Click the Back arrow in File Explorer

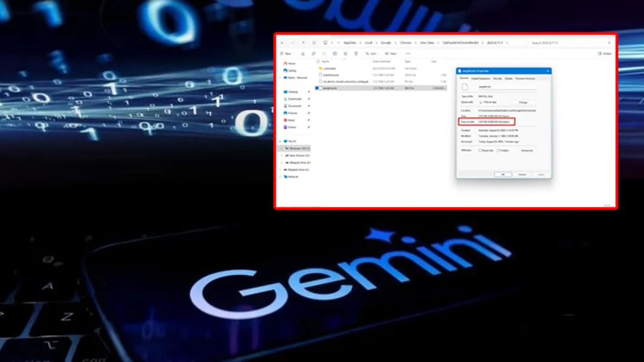tap(282, 43)
